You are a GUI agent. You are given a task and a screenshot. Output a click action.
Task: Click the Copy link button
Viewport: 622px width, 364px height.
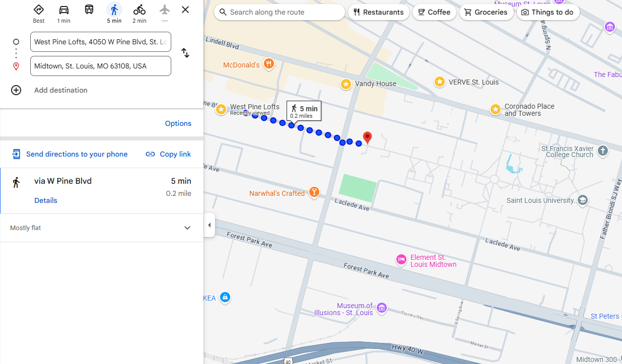tap(168, 154)
